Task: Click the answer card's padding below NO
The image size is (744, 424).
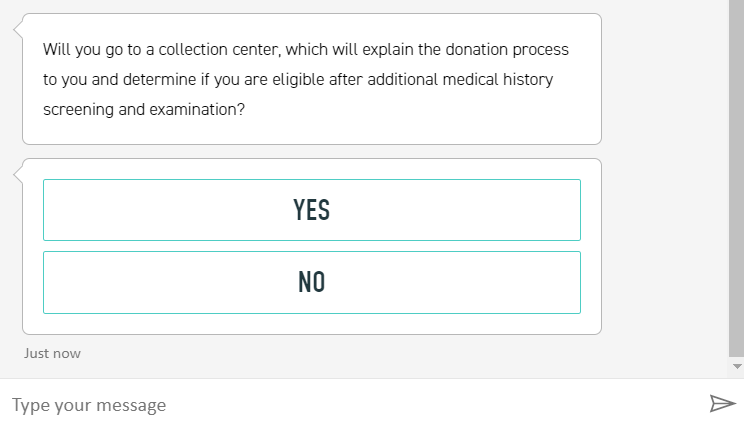Action: tap(311, 323)
